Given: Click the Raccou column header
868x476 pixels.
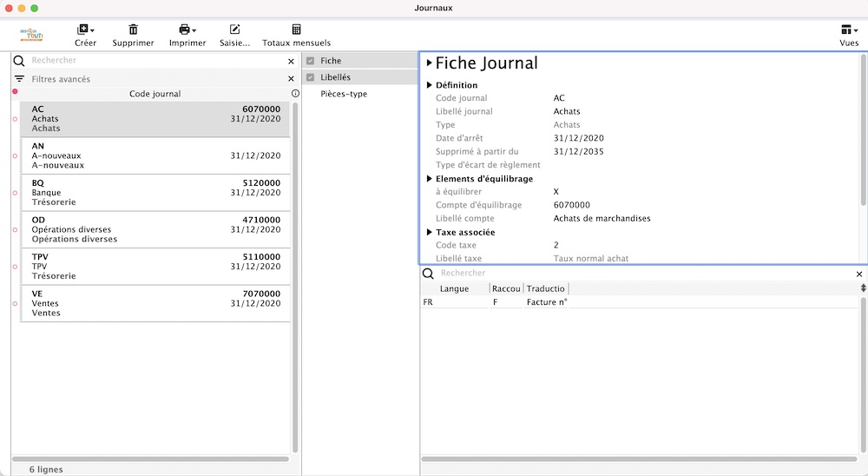Looking at the screenshot, I should click(x=506, y=288).
